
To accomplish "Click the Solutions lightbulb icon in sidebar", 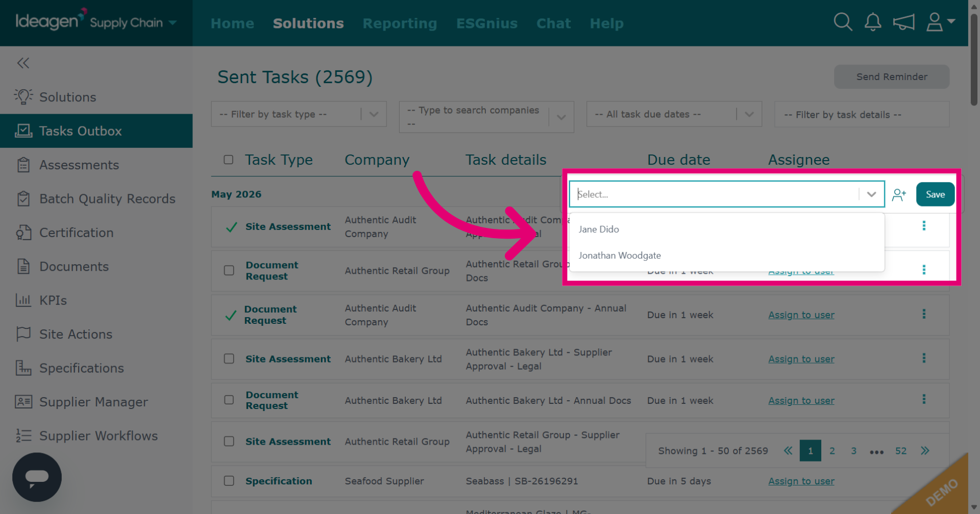I will click(23, 96).
